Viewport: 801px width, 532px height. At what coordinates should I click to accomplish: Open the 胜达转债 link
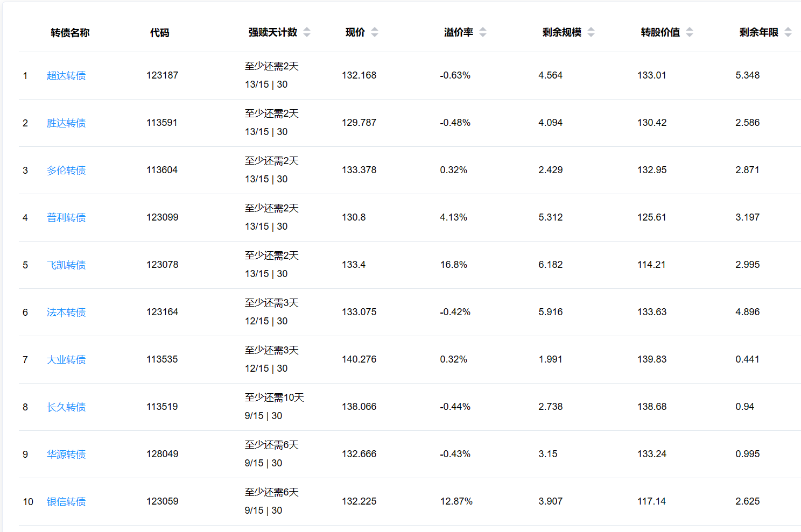click(x=66, y=123)
